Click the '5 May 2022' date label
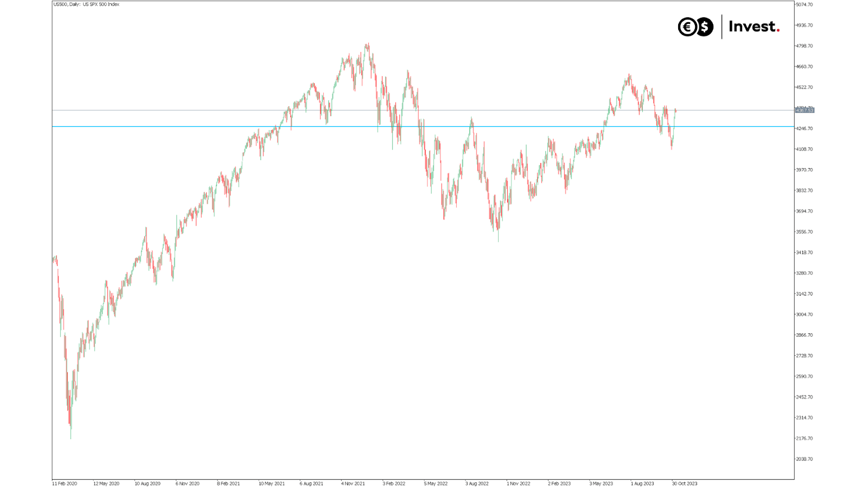 [x=436, y=483]
